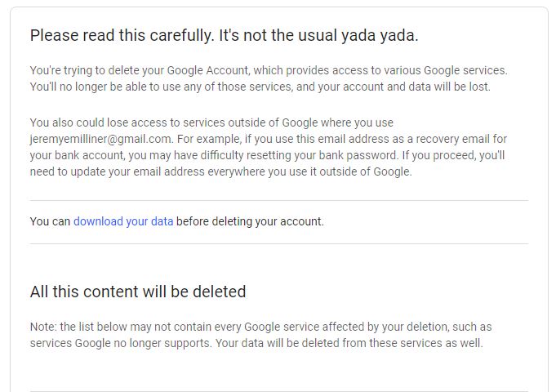Image resolution: width=556 pixels, height=392 pixels.
Task: Click the phrase 'services Google no longer supports'
Action: [120, 343]
